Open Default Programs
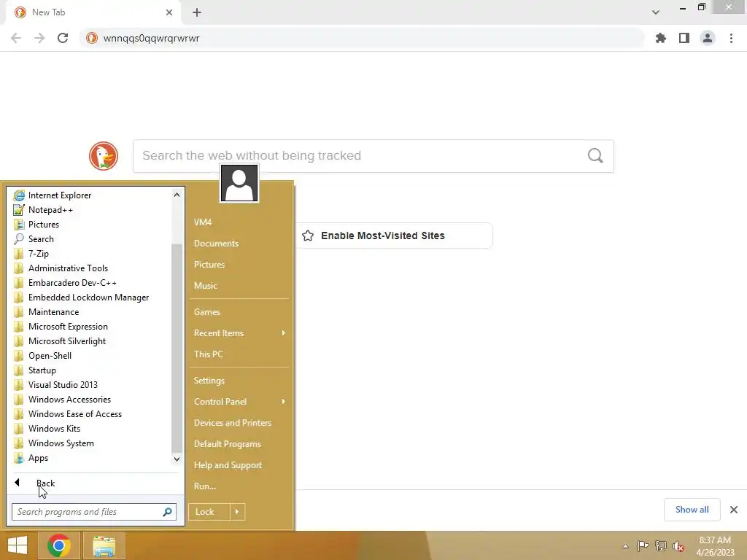 pos(228,444)
